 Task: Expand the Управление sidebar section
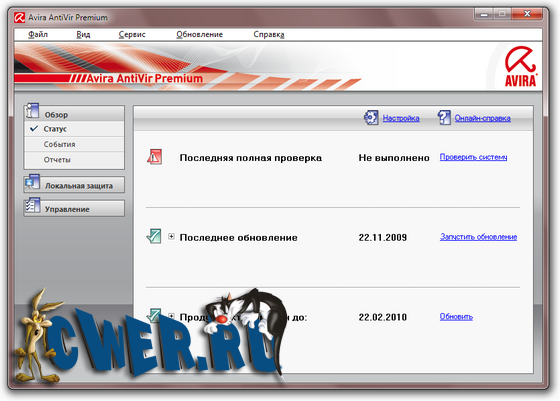(74, 209)
